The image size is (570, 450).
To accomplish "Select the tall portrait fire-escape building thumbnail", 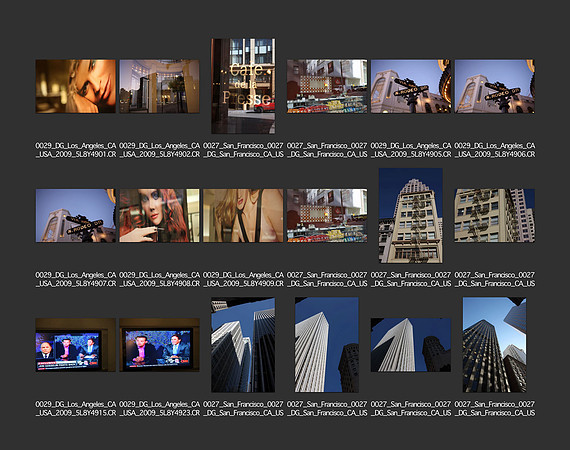I will [411, 216].
